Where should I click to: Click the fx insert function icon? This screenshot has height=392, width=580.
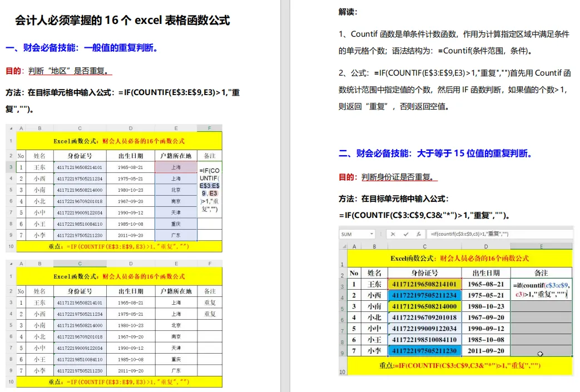pyautogui.click(x=418, y=234)
